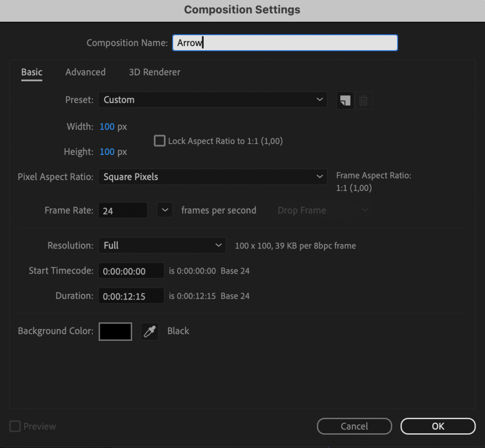Click the Cancel button
This screenshot has height=448, width=485.
pyautogui.click(x=354, y=426)
